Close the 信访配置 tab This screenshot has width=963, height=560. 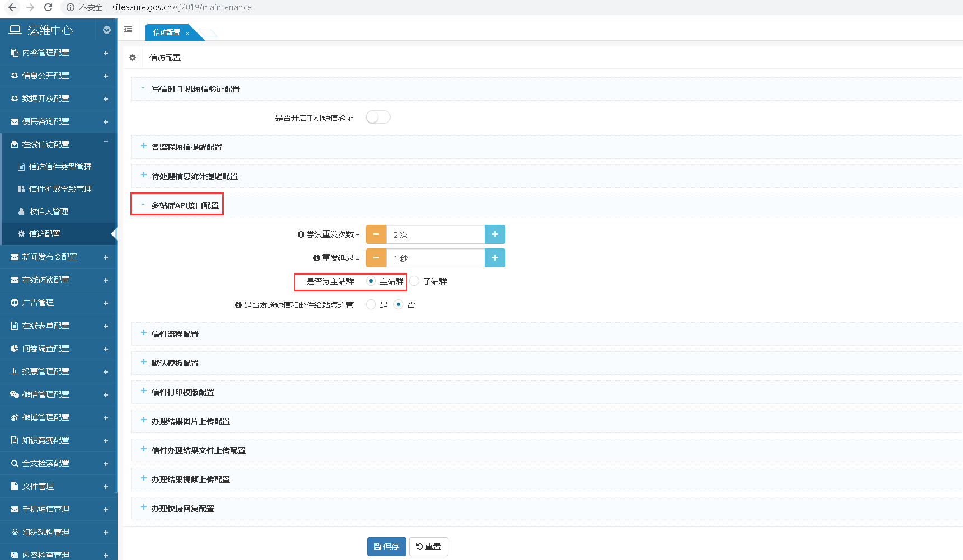point(187,34)
